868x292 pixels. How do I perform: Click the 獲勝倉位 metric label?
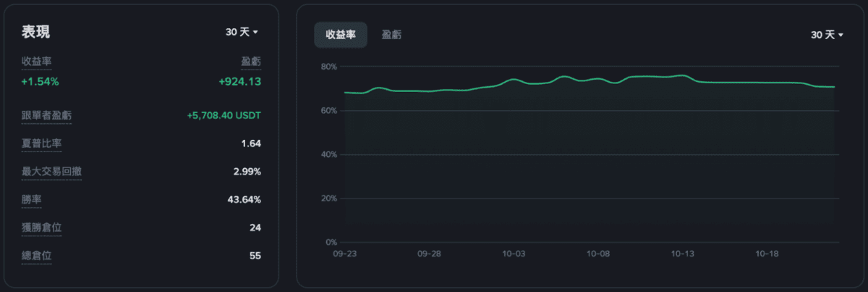point(41,228)
